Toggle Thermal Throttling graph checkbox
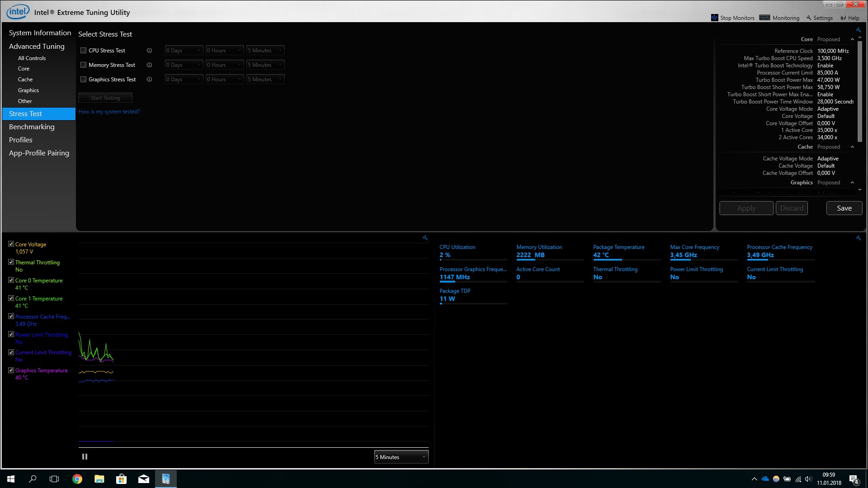The width and height of the screenshot is (868, 488). pos(11,262)
